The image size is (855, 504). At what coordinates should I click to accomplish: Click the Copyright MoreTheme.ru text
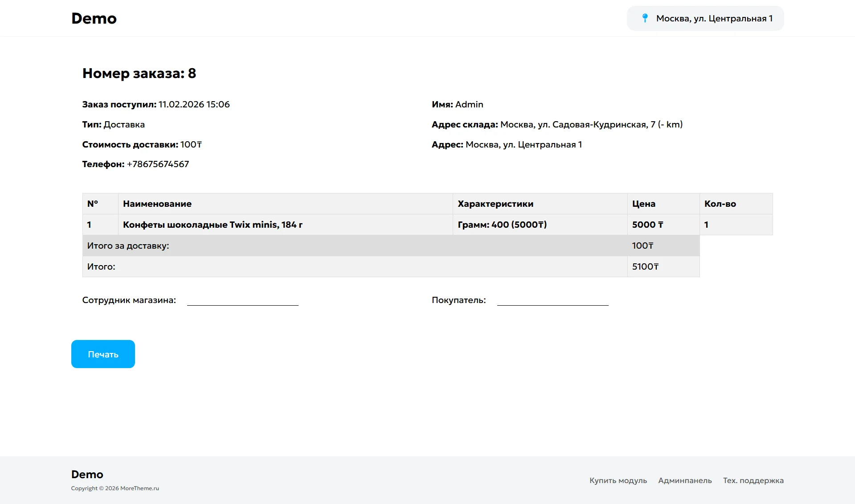[115, 488]
